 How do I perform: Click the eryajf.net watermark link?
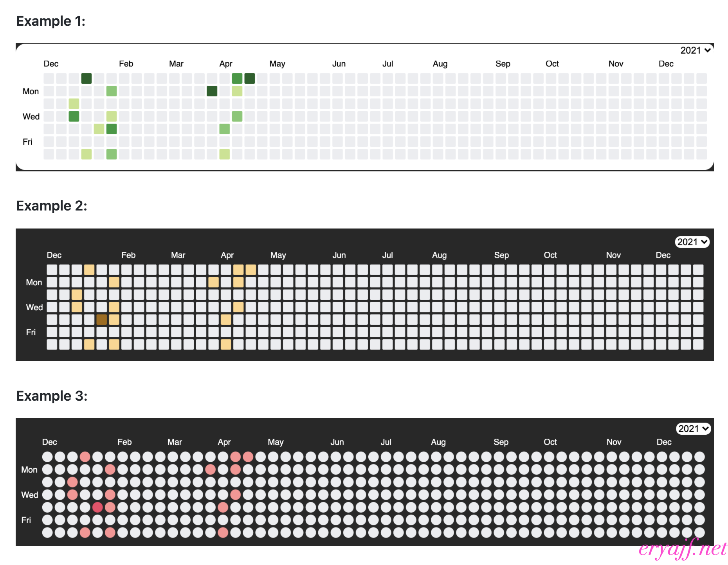tap(683, 548)
